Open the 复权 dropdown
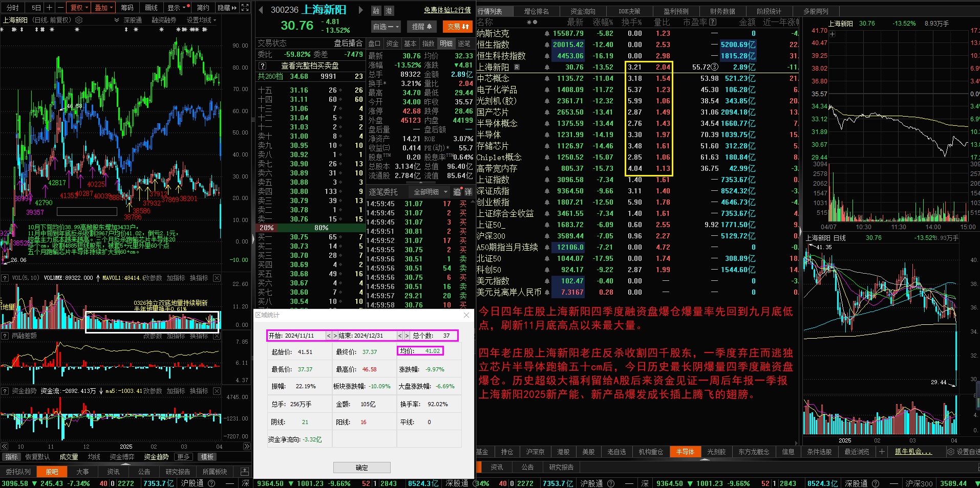This screenshot has width=980, height=488. (79, 8)
